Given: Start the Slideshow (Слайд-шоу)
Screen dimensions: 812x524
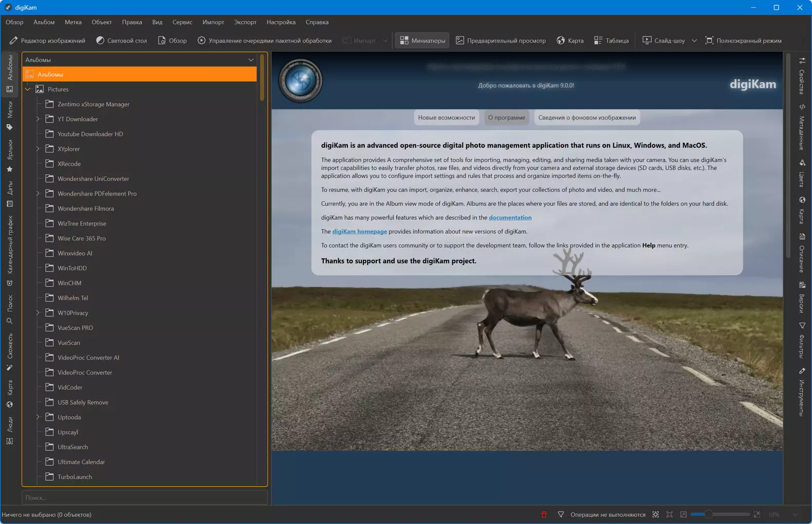Looking at the screenshot, I should pyautogui.click(x=663, y=41).
